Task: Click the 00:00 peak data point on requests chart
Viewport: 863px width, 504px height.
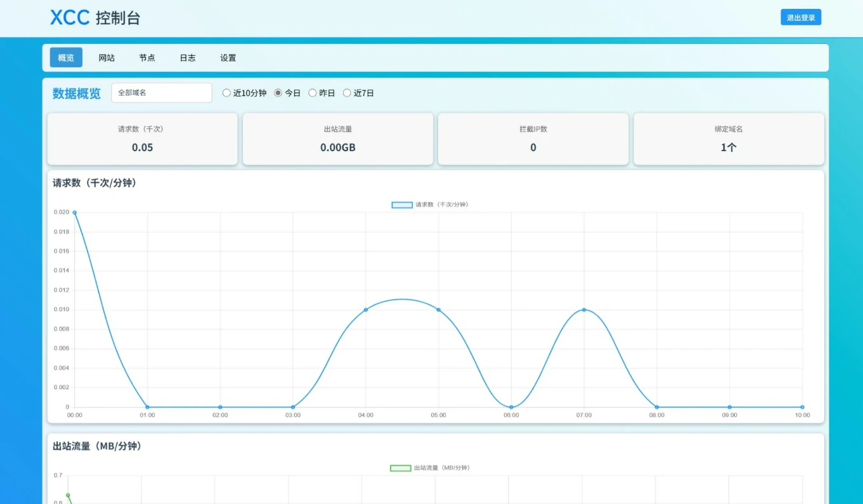Action: pos(75,213)
